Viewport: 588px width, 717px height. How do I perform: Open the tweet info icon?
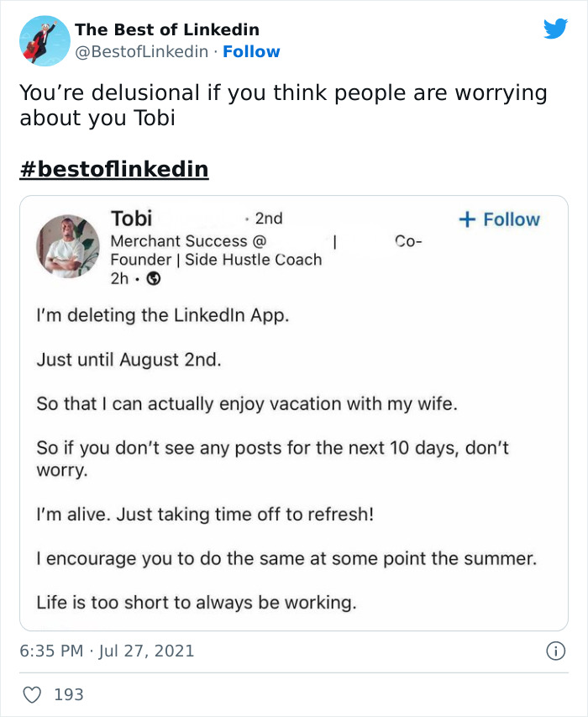point(554,651)
